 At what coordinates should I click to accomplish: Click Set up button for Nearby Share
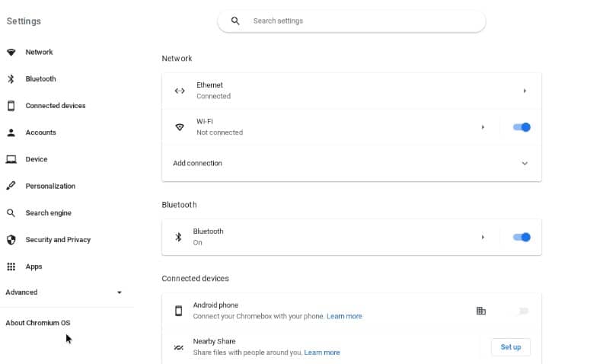[x=511, y=347]
